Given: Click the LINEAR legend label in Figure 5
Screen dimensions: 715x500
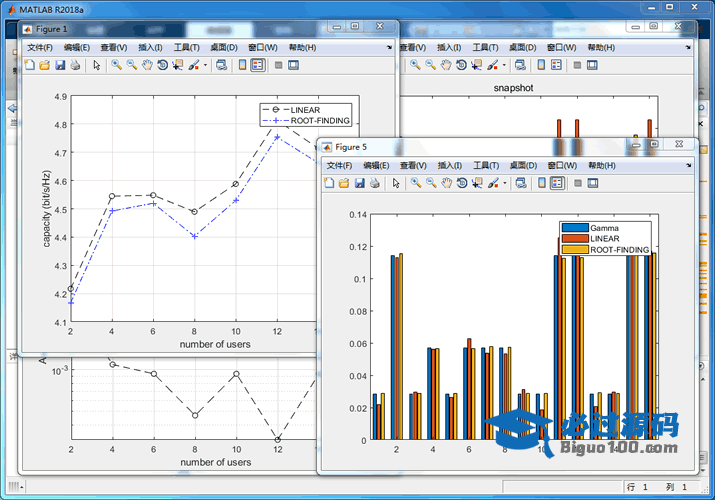Looking at the screenshot, I should 605,239.
